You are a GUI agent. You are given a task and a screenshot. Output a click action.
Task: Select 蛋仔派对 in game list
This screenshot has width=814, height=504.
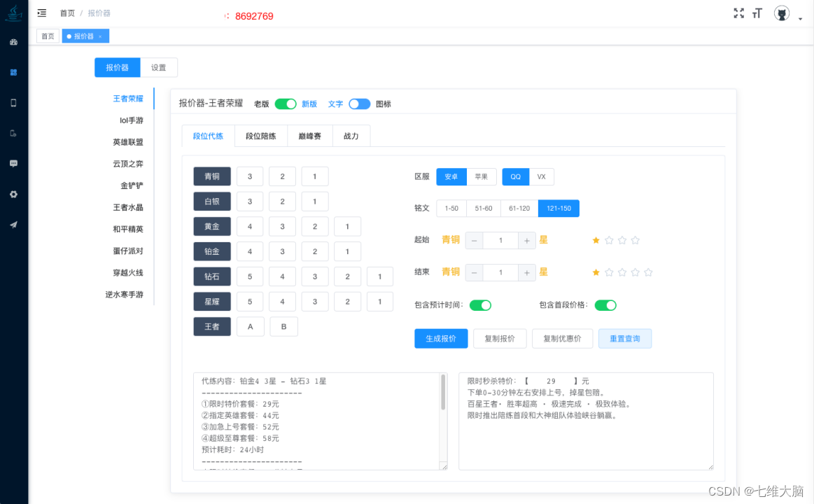click(x=128, y=251)
